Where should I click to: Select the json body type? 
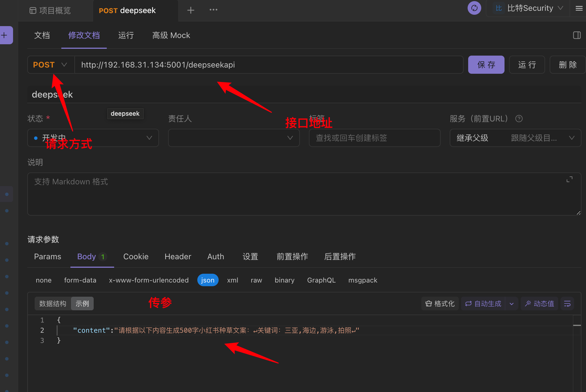click(x=208, y=280)
